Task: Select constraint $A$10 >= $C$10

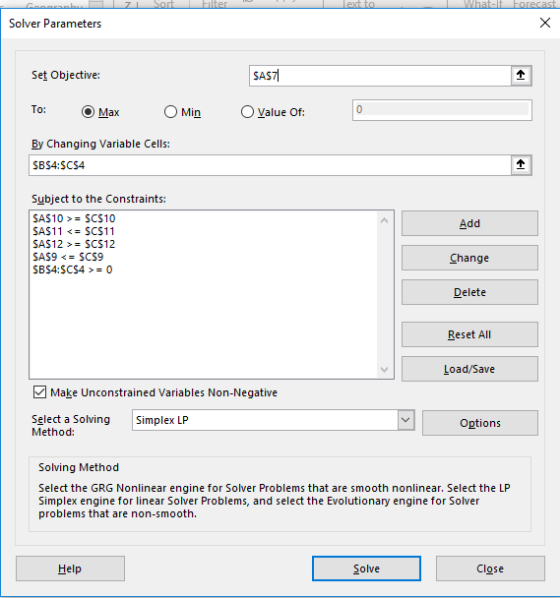Action: pyautogui.click(x=74, y=219)
